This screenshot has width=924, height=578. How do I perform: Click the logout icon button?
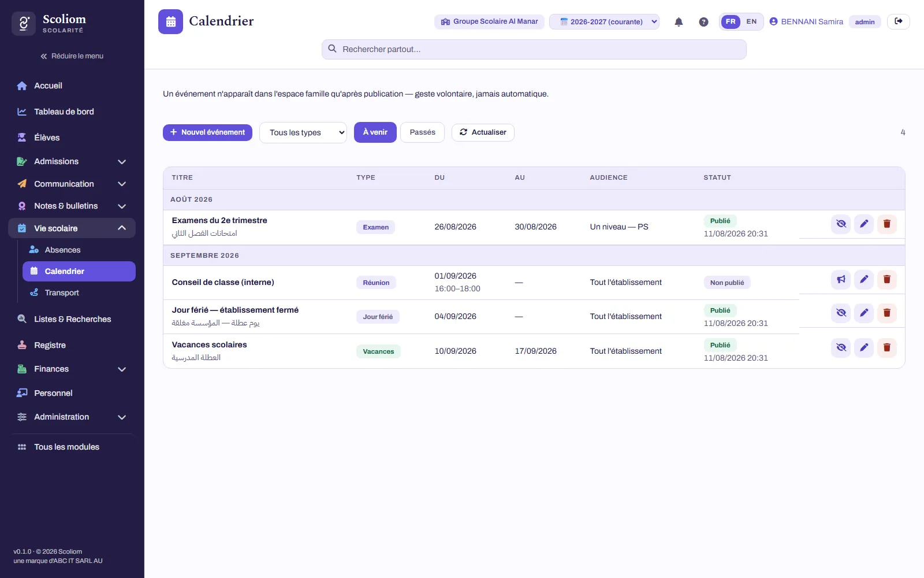tap(899, 21)
